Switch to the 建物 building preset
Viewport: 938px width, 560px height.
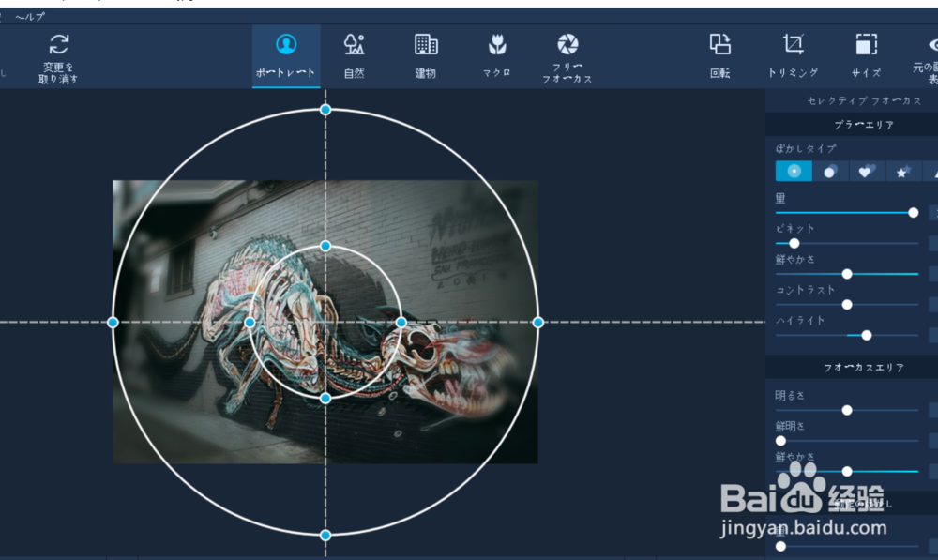(426, 56)
